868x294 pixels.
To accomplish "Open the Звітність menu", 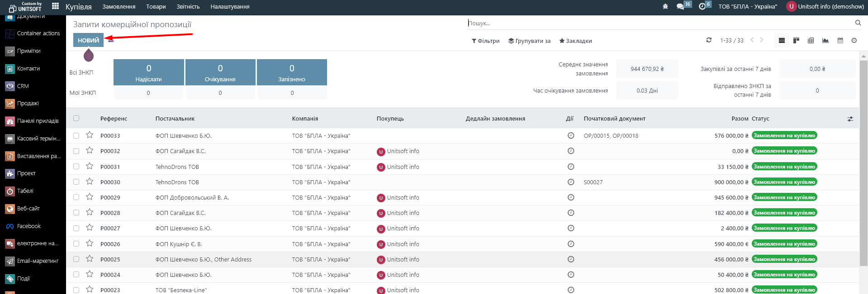I will (188, 6).
